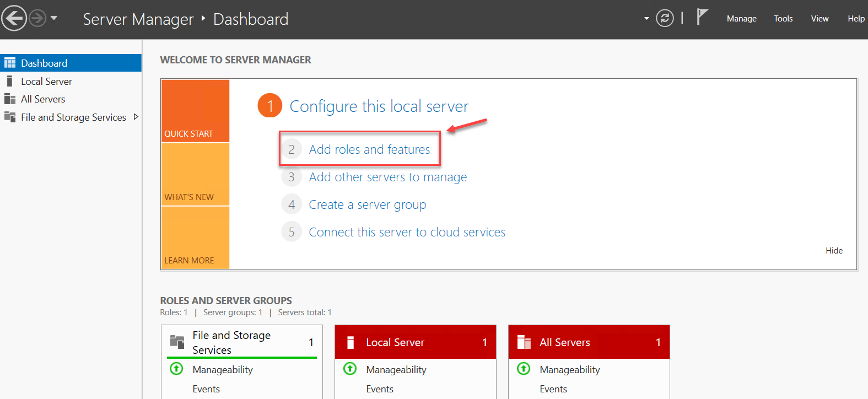
Task: Click green status icon in Local Server tile
Action: [x=350, y=369]
